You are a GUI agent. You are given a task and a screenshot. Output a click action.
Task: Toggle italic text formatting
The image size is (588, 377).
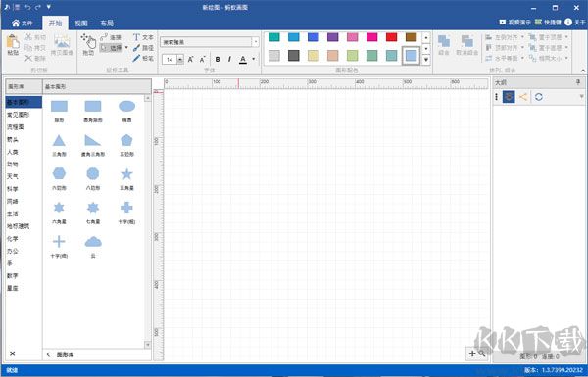tap(229, 59)
